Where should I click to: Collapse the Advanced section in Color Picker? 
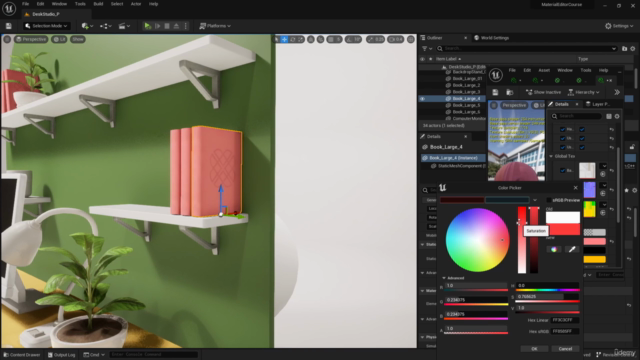click(444, 278)
